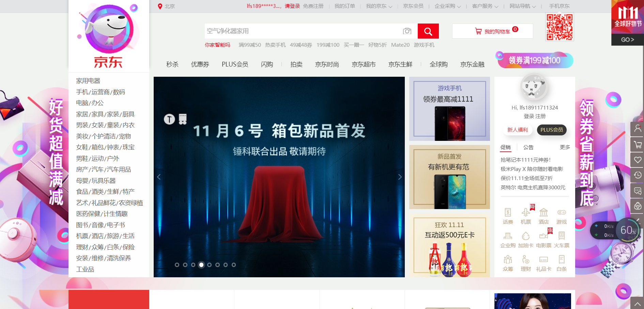Expand the 企业采购 dropdown
This screenshot has width=644, height=309.
[448, 6]
